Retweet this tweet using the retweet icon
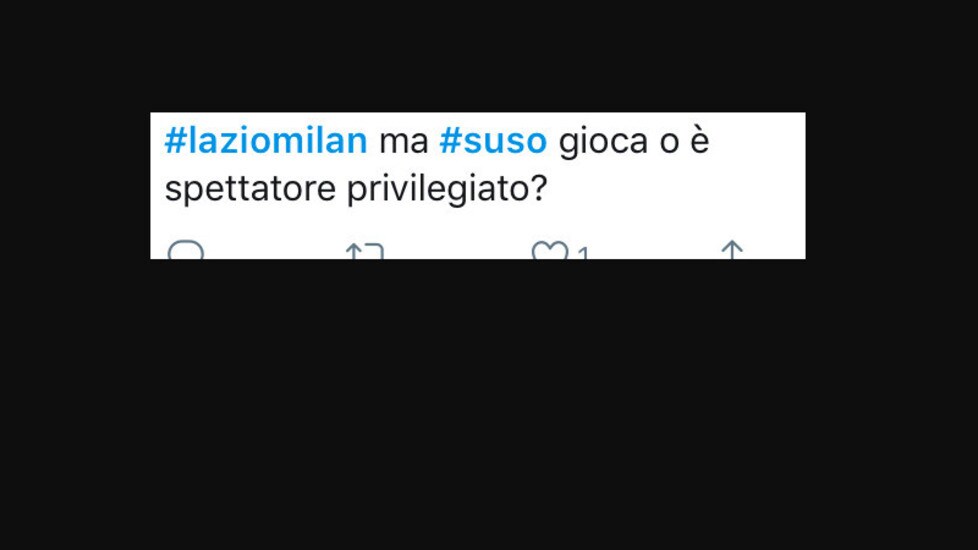The width and height of the screenshot is (978, 550). (365, 251)
